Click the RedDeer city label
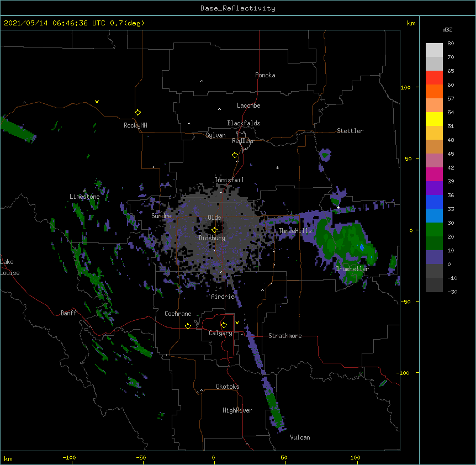Viewport: 476px width, 465px height. point(243,141)
